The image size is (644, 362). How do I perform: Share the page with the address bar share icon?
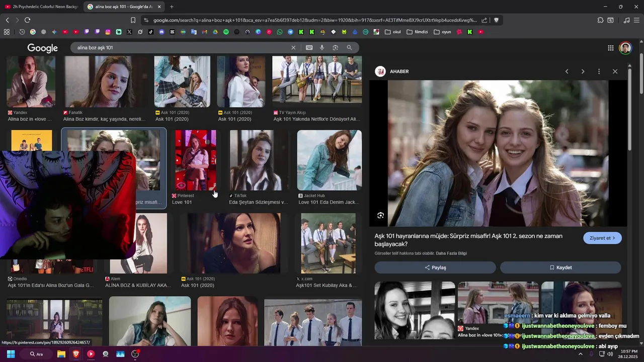point(484,20)
